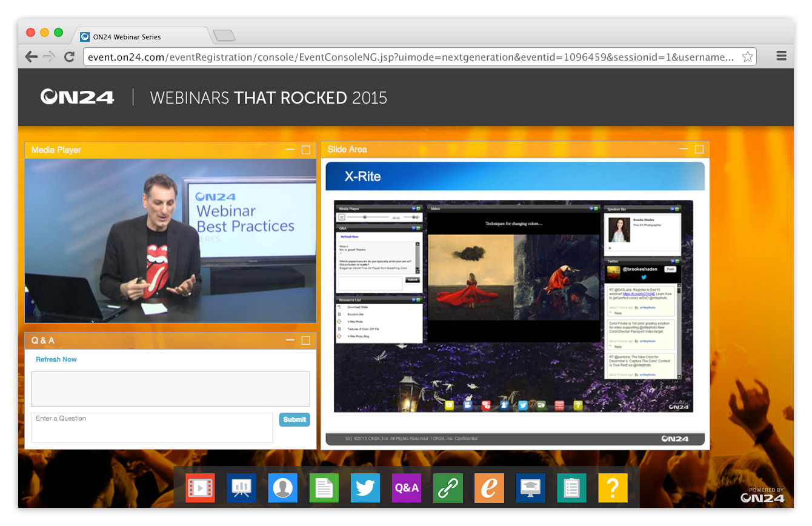
Task: Click the X-Rite slide screenshot image
Action: tap(513, 306)
